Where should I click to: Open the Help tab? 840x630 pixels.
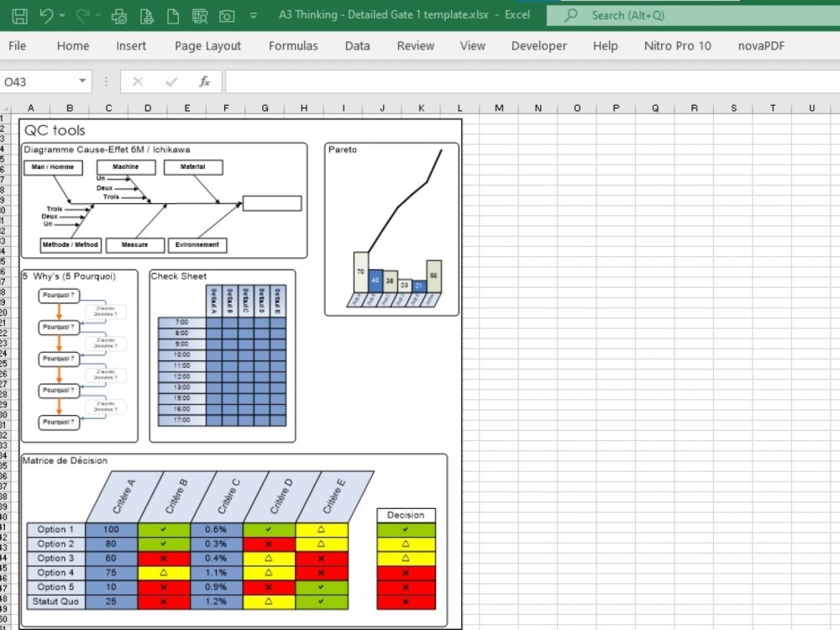point(606,46)
